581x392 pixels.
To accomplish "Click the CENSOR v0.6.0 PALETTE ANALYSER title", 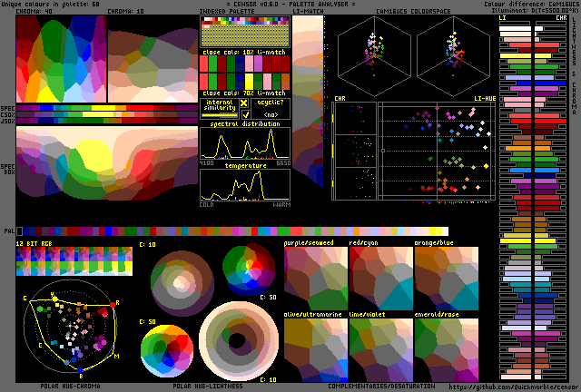I will point(290,4).
